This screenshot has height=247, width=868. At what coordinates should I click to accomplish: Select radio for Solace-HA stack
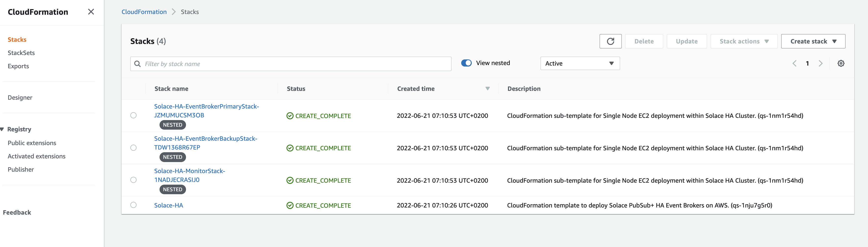pos(133,205)
